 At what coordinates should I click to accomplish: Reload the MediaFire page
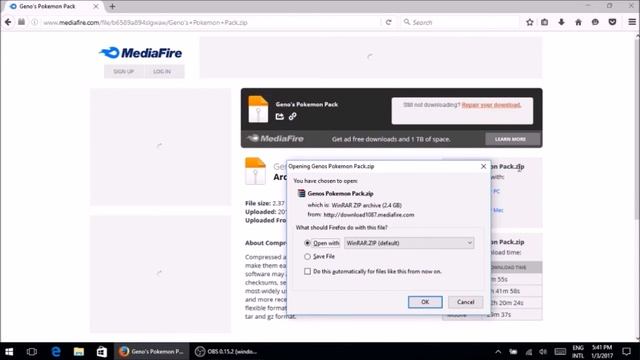coord(389,22)
